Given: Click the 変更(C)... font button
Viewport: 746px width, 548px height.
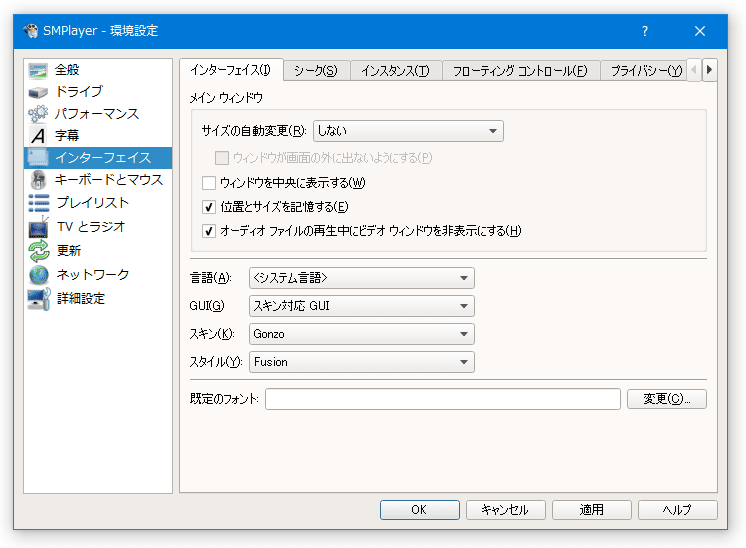Looking at the screenshot, I should click(x=667, y=399).
